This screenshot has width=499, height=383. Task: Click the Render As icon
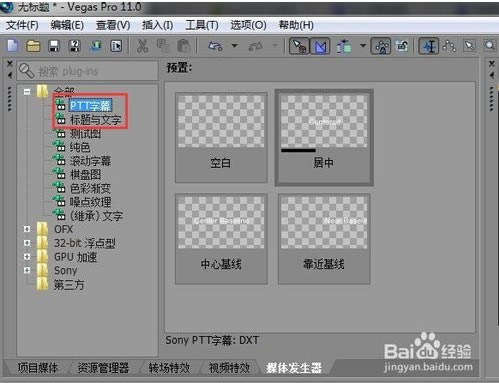[96, 46]
